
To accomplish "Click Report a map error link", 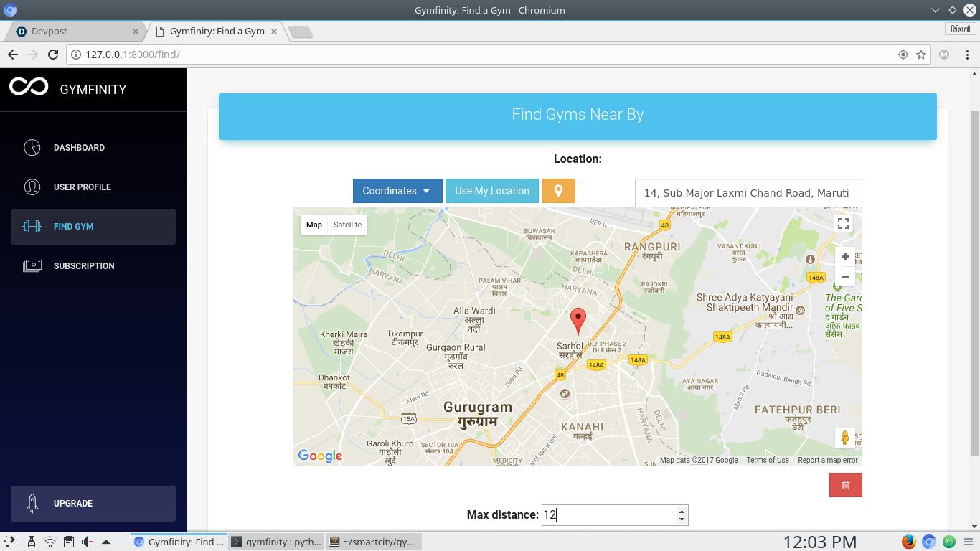I will (828, 461).
